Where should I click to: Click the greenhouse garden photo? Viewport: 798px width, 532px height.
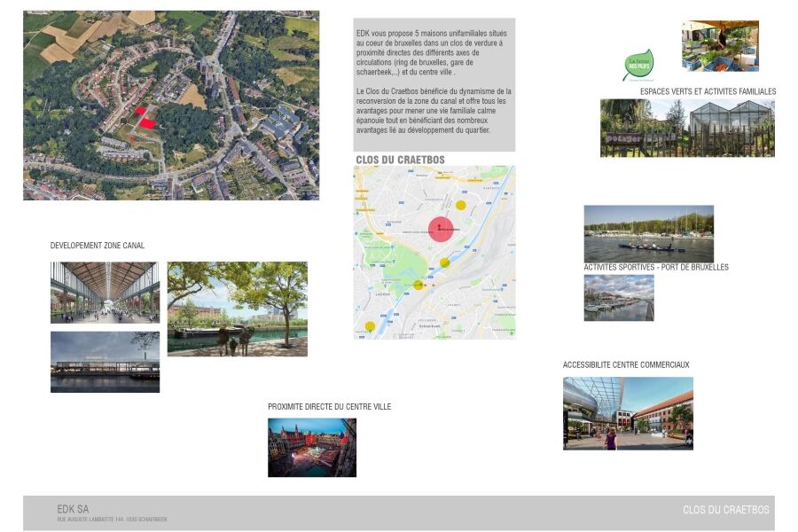pyautogui.click(x=686, y=128)
